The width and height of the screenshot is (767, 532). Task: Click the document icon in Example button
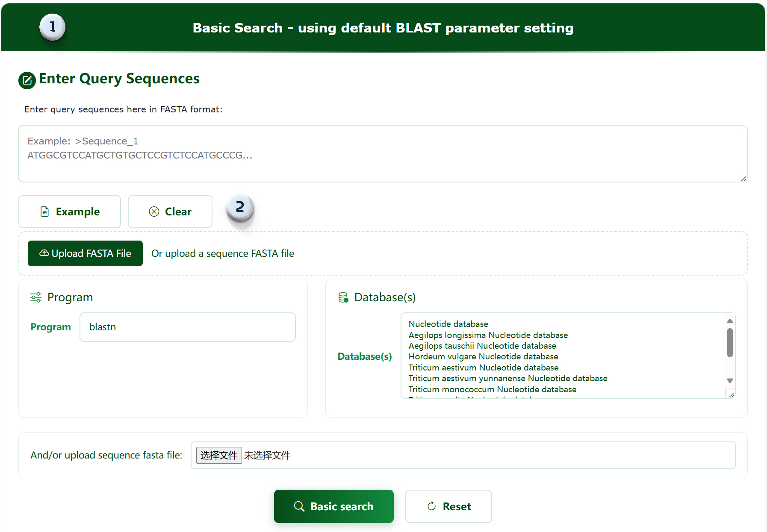coord(44,212)
